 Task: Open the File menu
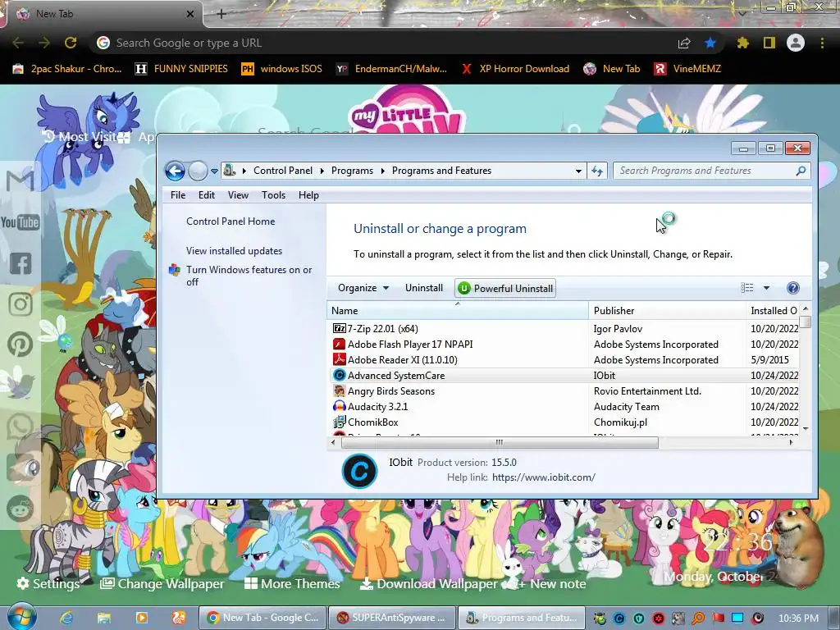tap(178, 195)
